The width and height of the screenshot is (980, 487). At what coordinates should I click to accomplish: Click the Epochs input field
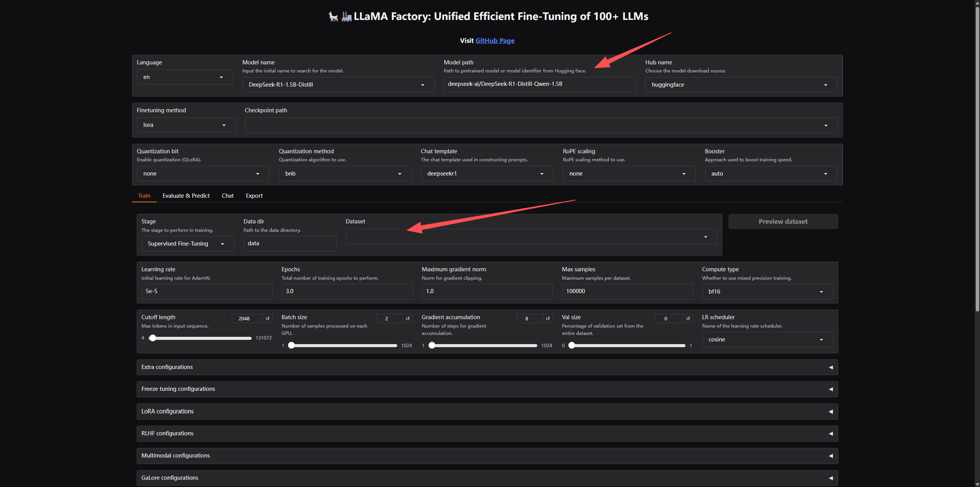pyautogui.click(x=347, y=292)
